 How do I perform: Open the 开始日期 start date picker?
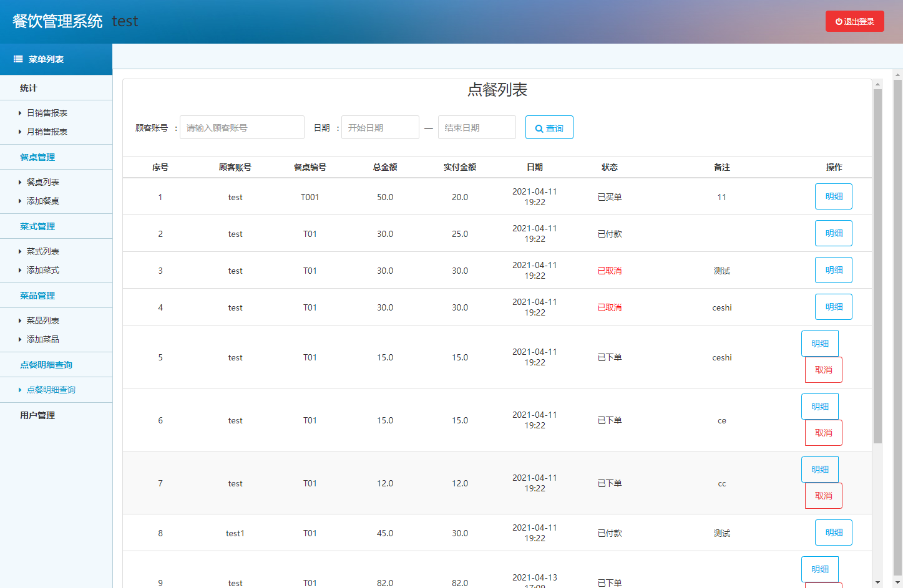point(379,128)
